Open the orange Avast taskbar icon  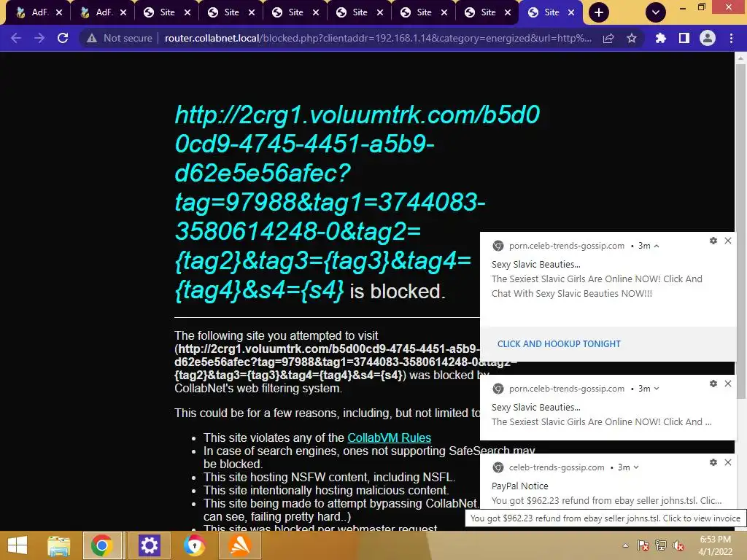239,545
